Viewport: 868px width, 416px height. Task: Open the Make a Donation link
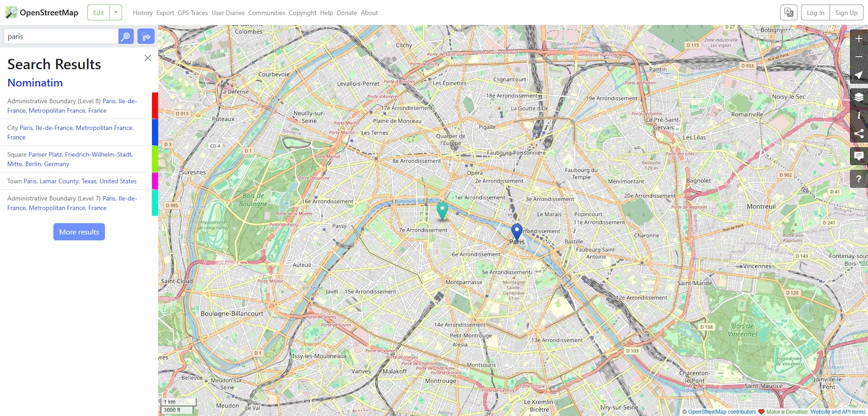787,412
